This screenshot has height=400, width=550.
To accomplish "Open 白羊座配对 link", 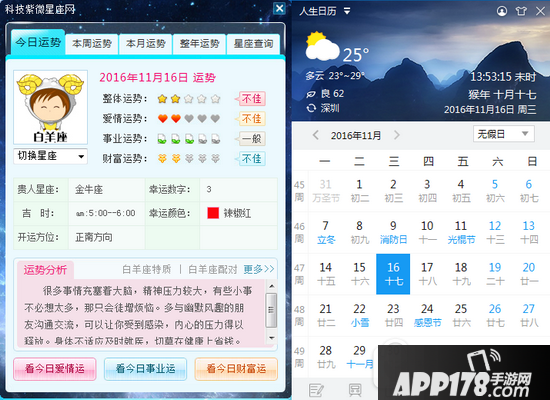I will pyautogui.click(x=213, y=269).
